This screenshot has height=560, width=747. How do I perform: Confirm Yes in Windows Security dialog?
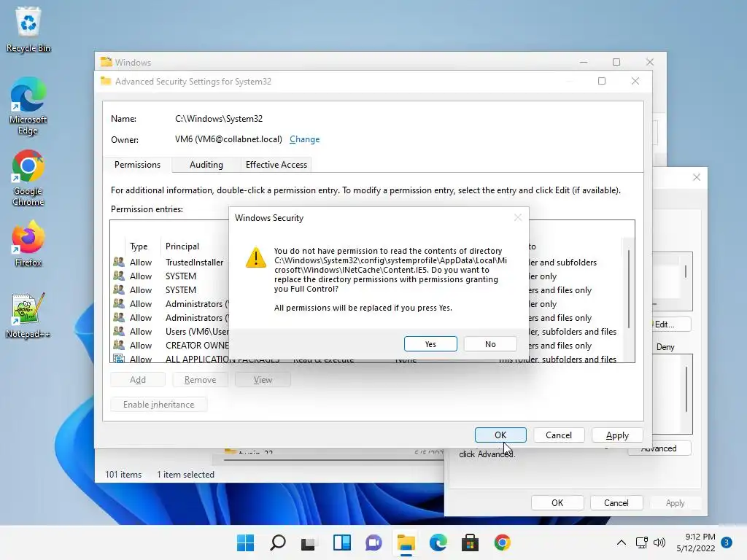click(x=430, y=344)
